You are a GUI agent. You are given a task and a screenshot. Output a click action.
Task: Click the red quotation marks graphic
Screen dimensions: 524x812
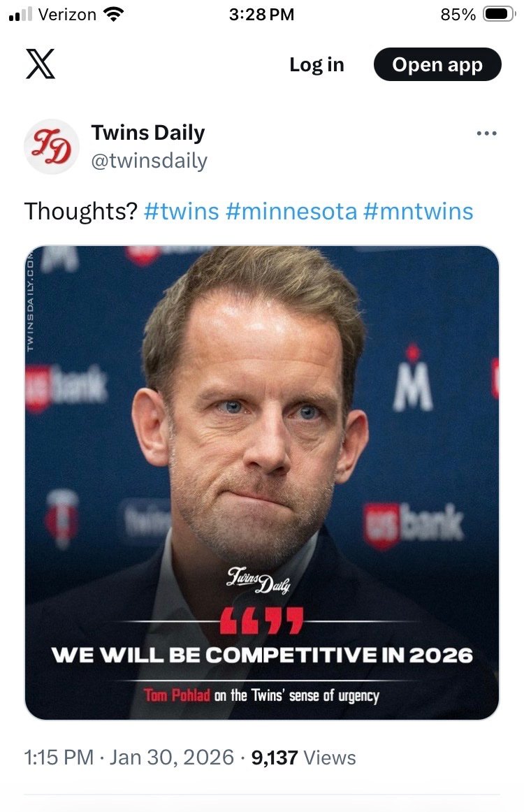[261, 621]
